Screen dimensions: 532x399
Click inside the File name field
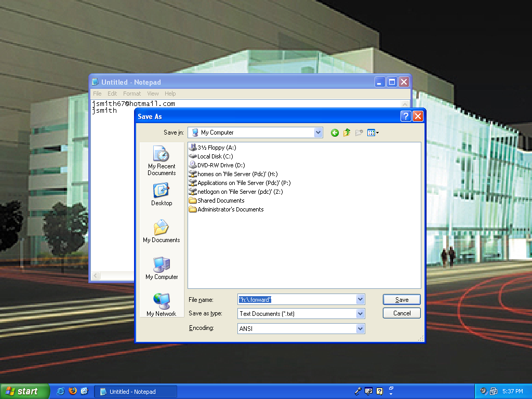click(297, 300)
